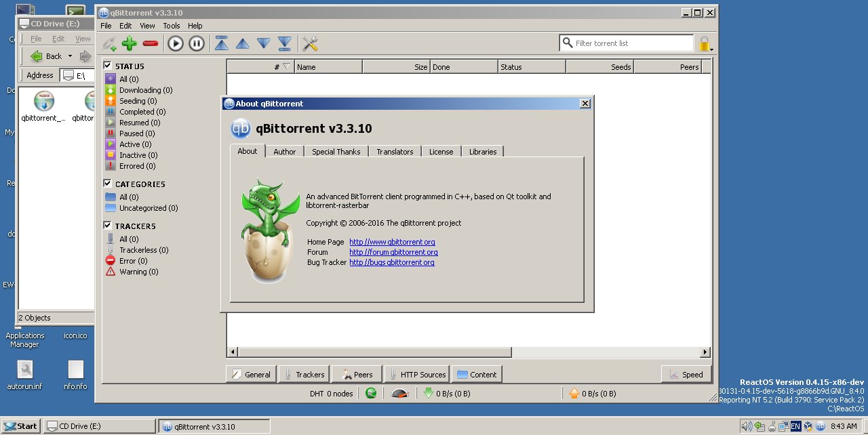868x435 pixels.
Task: Click the Seeds column header
Action: [599, 66]
